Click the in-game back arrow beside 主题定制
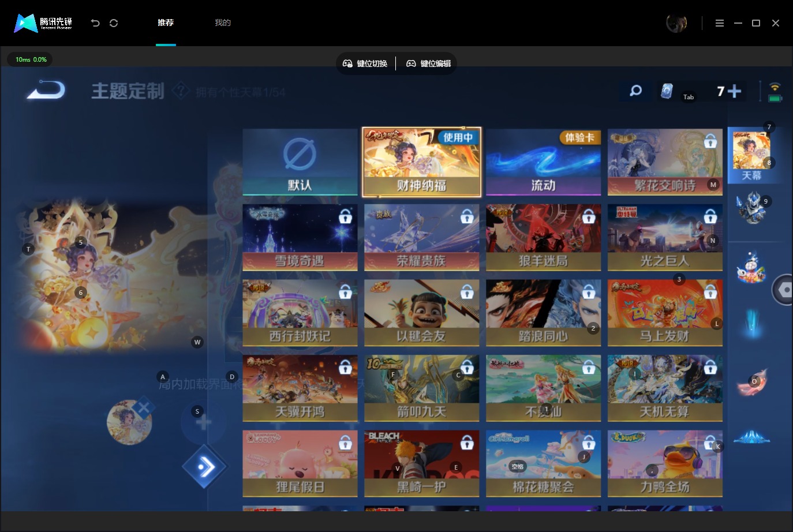The width and height of the screenshot is (793, 532). pyautogui.click(x=46, y=91)
